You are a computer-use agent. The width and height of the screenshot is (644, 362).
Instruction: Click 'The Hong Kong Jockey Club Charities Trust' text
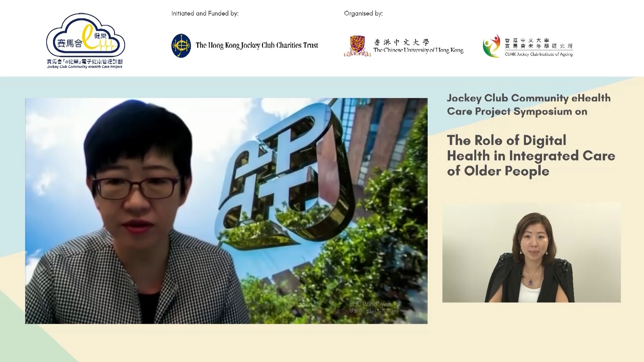point(257,45)
